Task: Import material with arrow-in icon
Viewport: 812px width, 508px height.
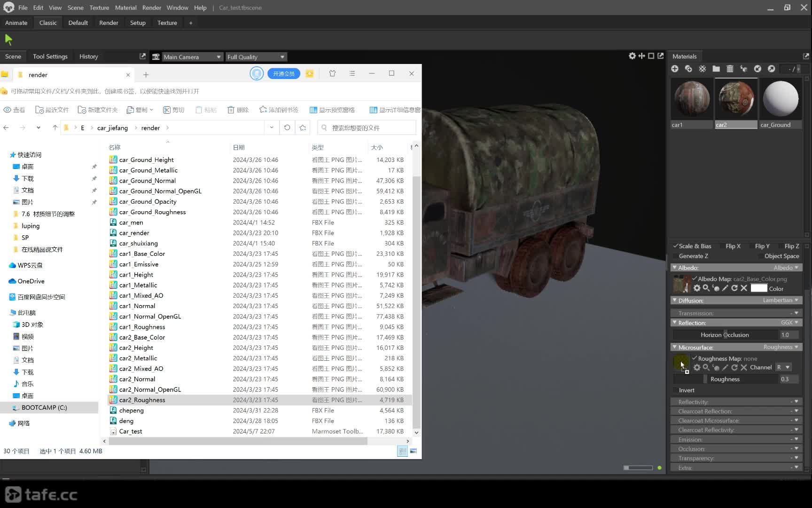Action: point(757,69)
